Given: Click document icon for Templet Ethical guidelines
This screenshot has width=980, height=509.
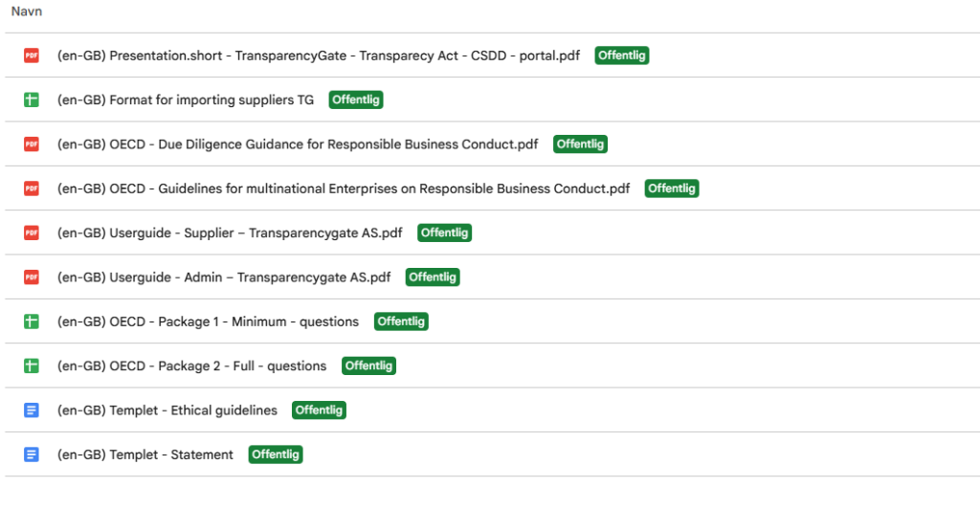Looking at the screenshot, I should [x=32, y=410].
